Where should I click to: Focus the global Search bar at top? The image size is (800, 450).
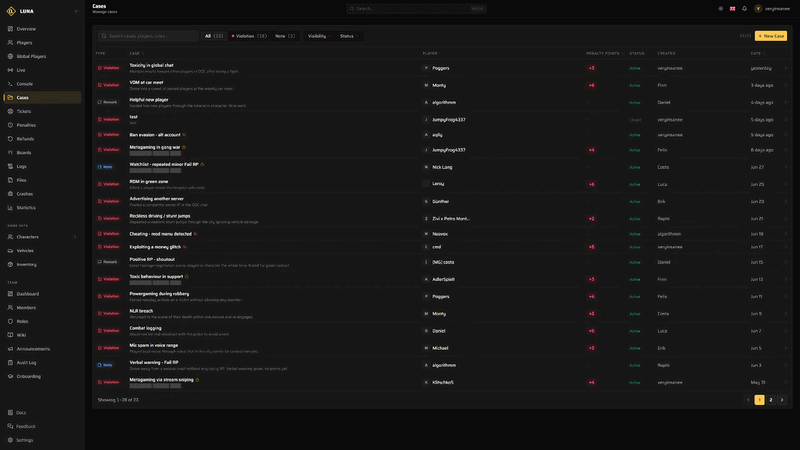(x=416, y=9)
